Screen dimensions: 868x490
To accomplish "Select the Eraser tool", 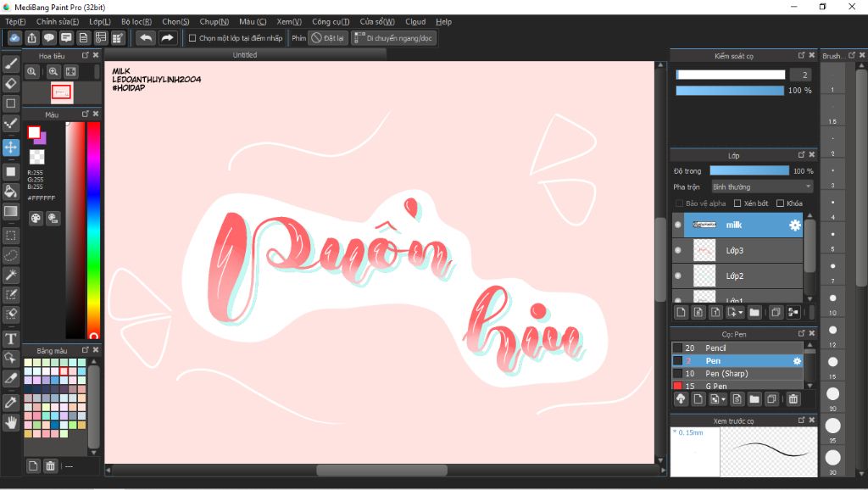I will pyautogui.click(x=10, y=84).
